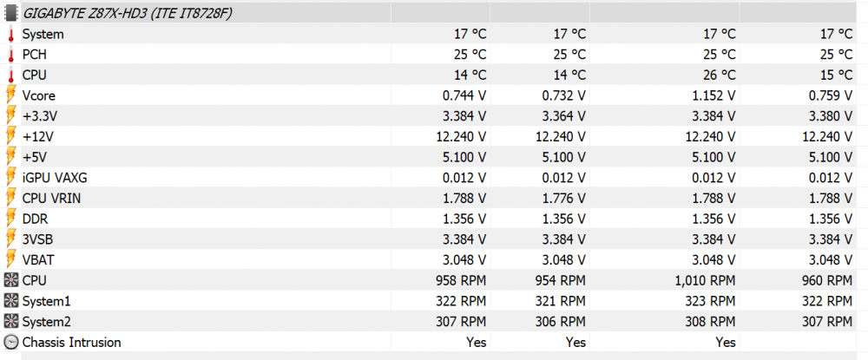Click the 306 RPM System2 value
Screen dimensions: 868x360
click(x=560, y=321)
